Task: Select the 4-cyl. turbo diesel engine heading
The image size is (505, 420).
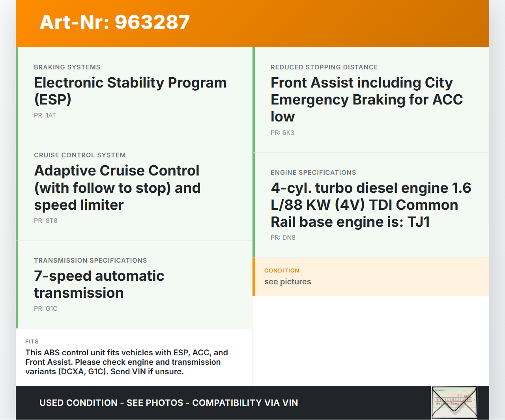Action: point(371,205)
